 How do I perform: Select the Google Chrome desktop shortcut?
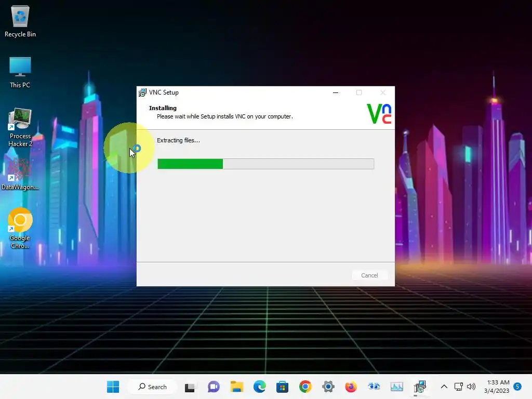[20, 228]
